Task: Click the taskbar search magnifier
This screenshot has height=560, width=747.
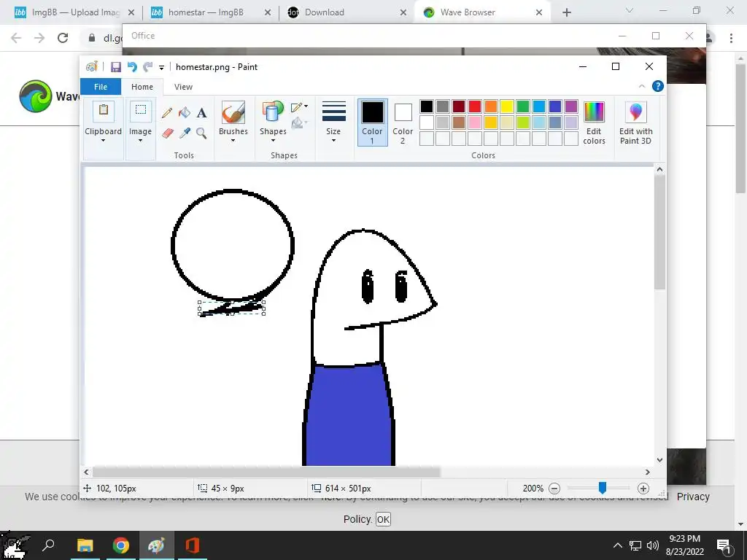Action: pos(49,545)
